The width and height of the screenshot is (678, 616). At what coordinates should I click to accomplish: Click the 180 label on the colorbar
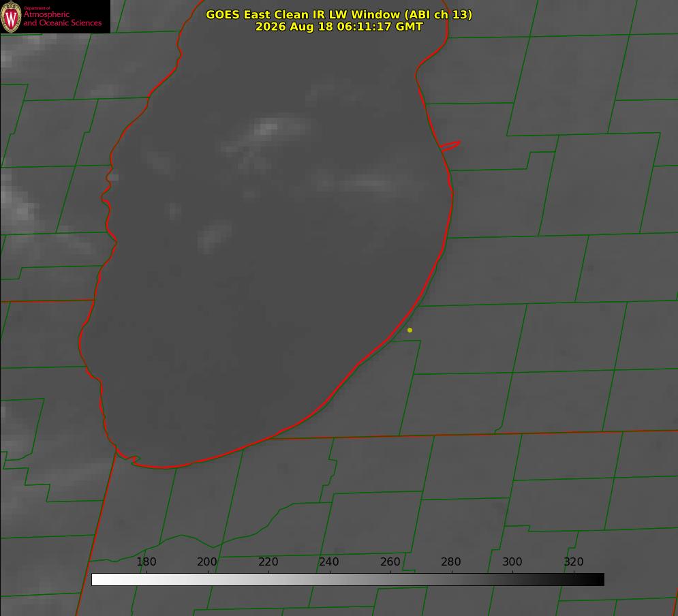tap(146, 561)
